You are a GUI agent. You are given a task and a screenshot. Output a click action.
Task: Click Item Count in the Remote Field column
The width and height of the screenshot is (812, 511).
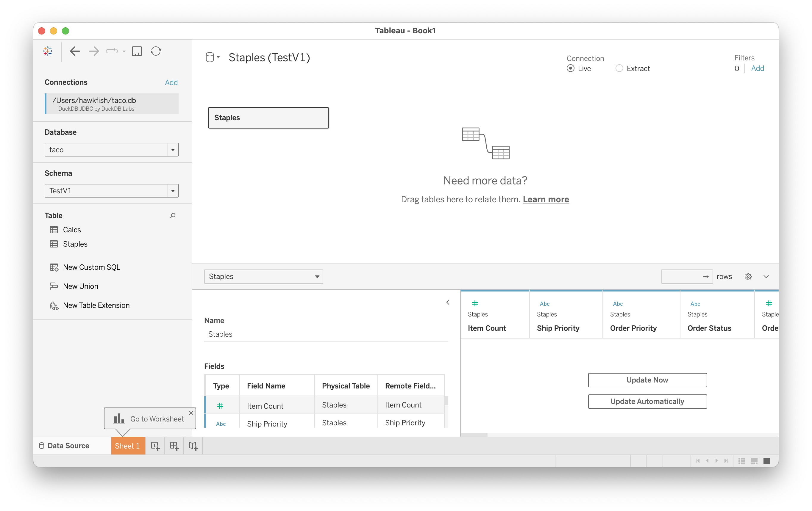click(403, 405)
